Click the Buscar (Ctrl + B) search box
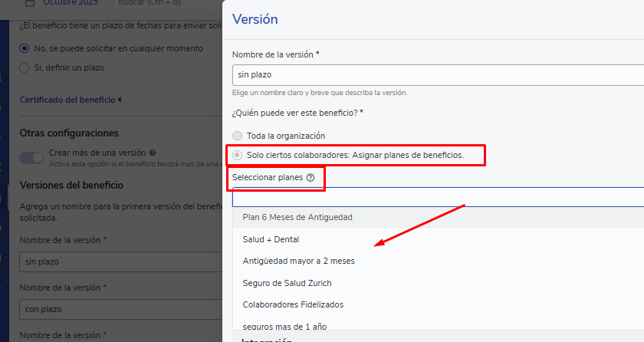This screenshot has height=342, width=644. pos(165,4)
